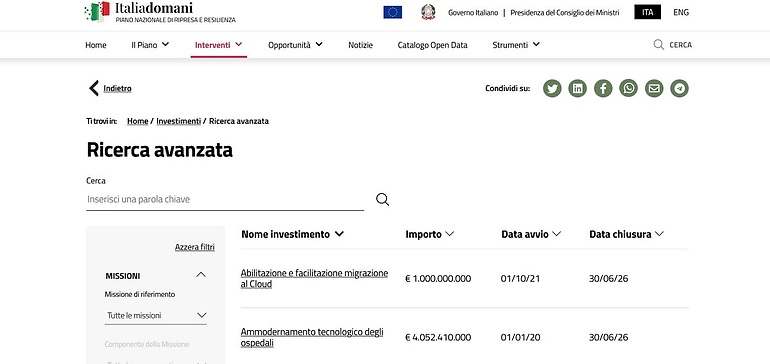Share on Facebook using the round icon
This screenshot has height=364, width=770.
(603, 88)
